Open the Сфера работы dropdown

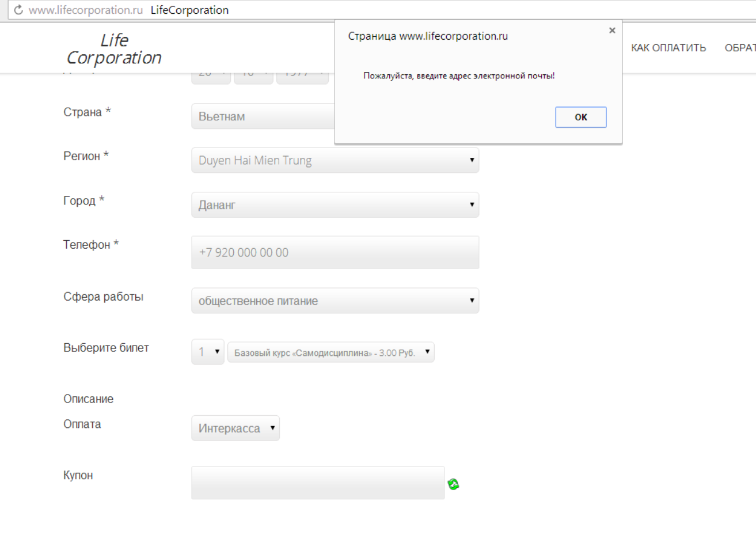click(335, 301)
